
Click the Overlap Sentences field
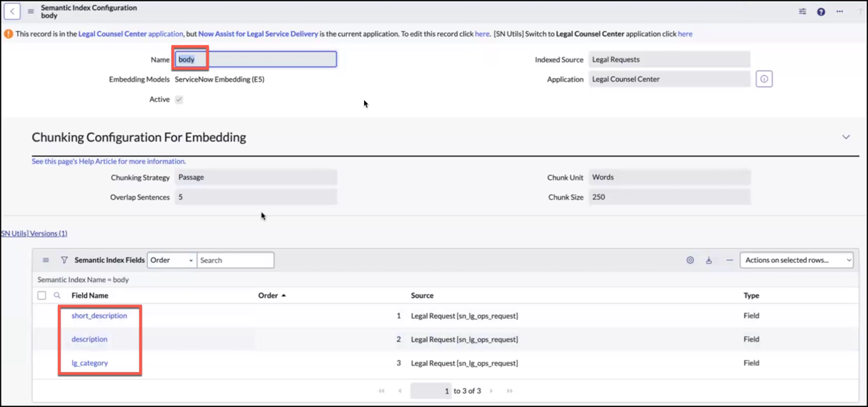point(256,197)
